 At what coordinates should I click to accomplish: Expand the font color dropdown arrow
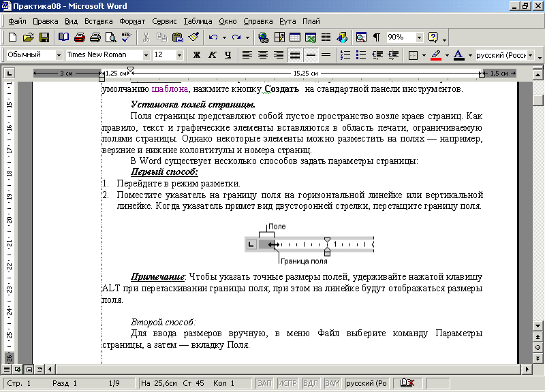[x=470, y=55]
